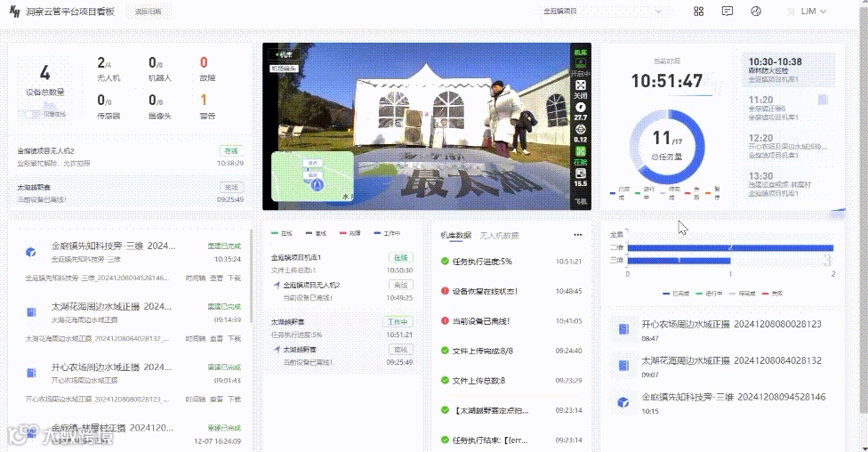Toggle the 在线 legend in device list
Screen dimensions: 868x452
click(x=282, y=233)
